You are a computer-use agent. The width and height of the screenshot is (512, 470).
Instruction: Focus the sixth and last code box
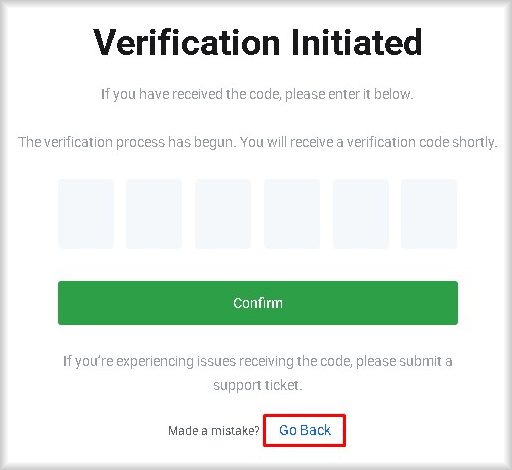[x=429, y=214]
